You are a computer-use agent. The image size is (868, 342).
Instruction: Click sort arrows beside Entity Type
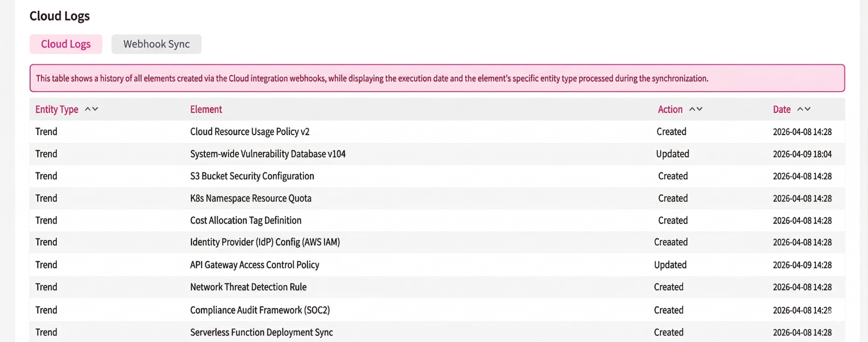pos(92,109)
